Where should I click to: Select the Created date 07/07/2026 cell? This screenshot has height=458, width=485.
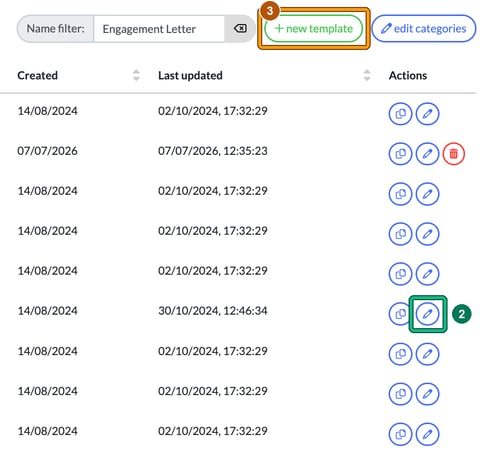pos(47,151)
